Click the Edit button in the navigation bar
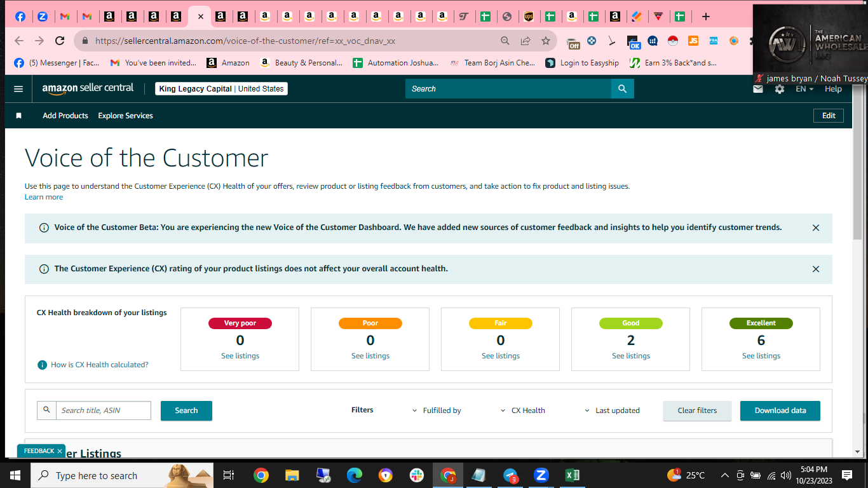 click(829, 116)
